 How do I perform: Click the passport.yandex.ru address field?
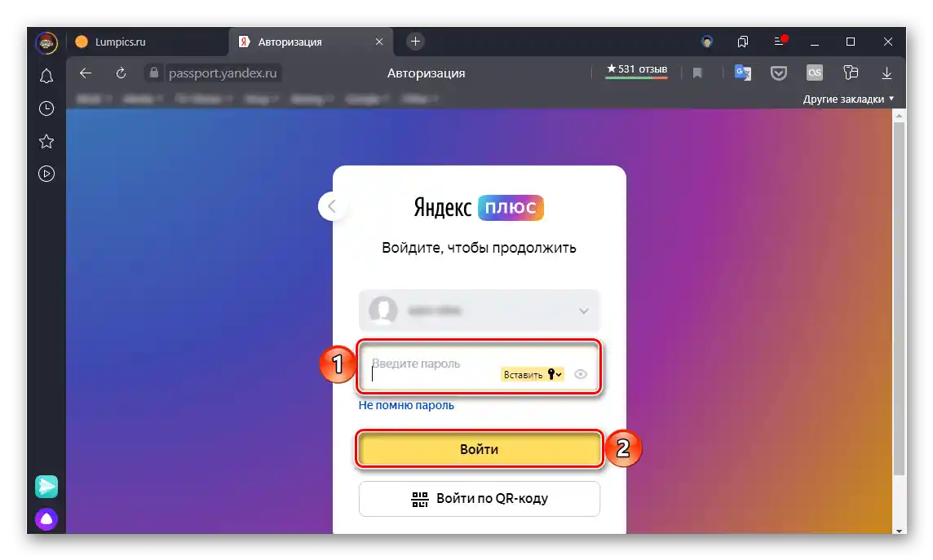pyautogui.click(x=223, y=73)
